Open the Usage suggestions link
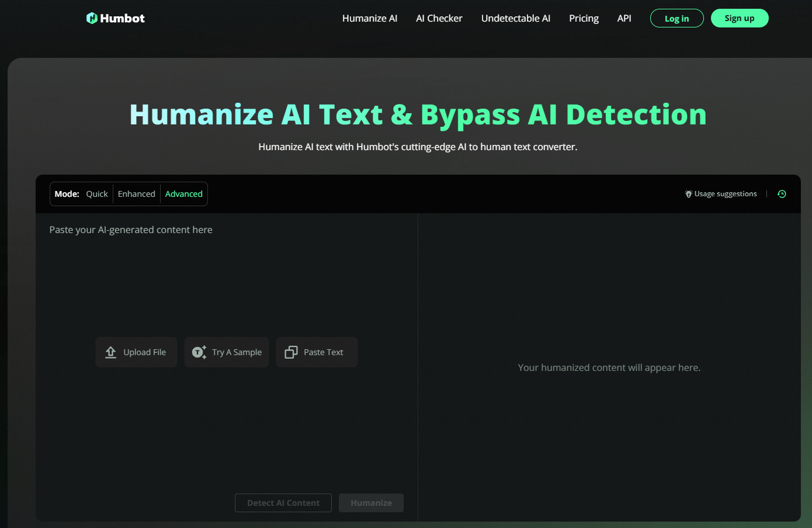This screenshot has width=812, height=528. [x=726, y=194]
